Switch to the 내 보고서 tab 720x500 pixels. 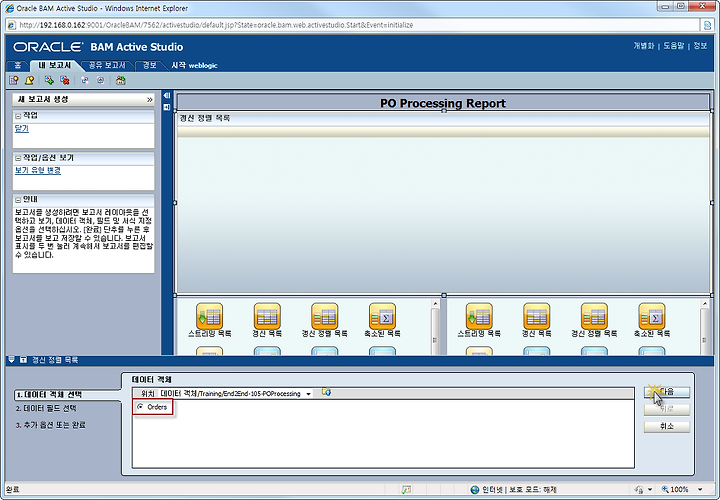point(54,66)
